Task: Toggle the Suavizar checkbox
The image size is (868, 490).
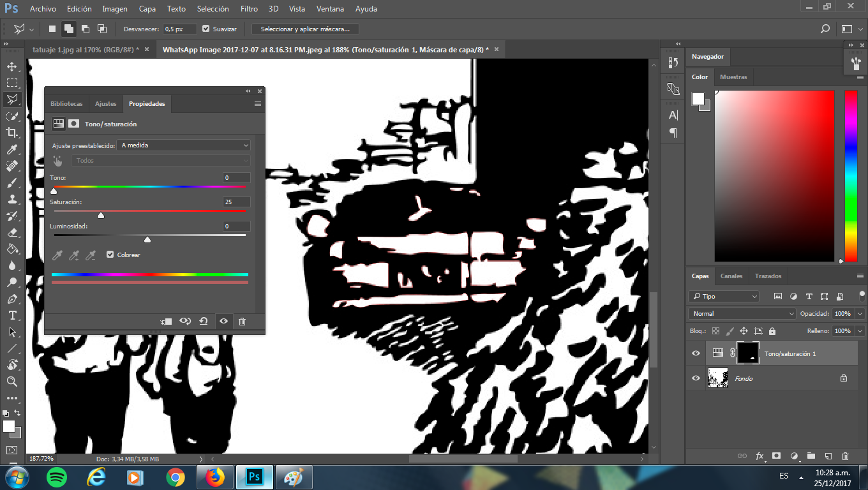Action: (x=206, y=29)
